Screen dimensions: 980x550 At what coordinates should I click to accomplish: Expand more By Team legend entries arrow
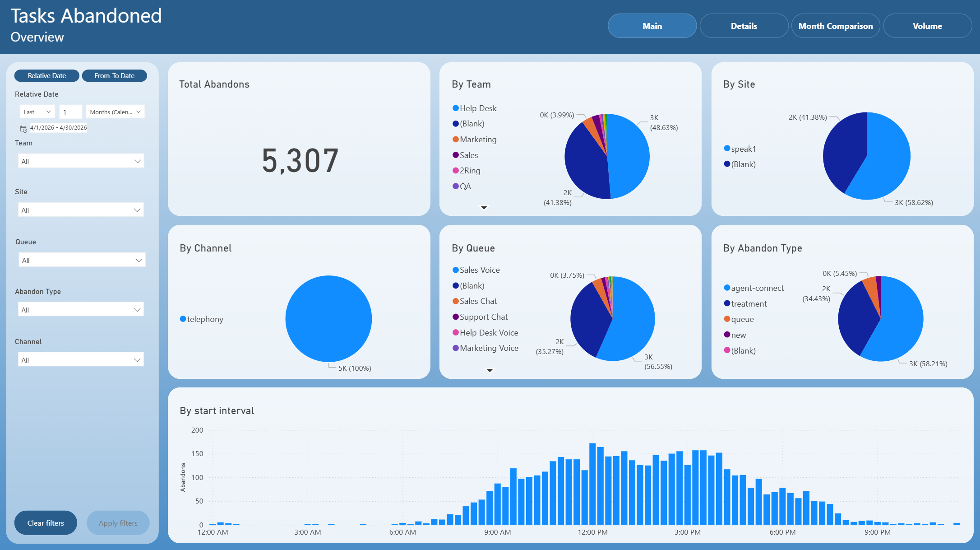484,208
